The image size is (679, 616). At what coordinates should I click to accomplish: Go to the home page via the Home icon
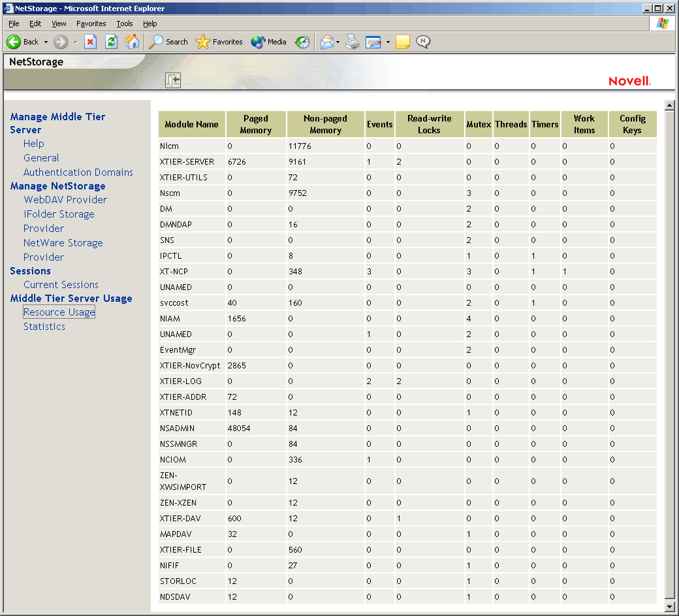point(132,42)
